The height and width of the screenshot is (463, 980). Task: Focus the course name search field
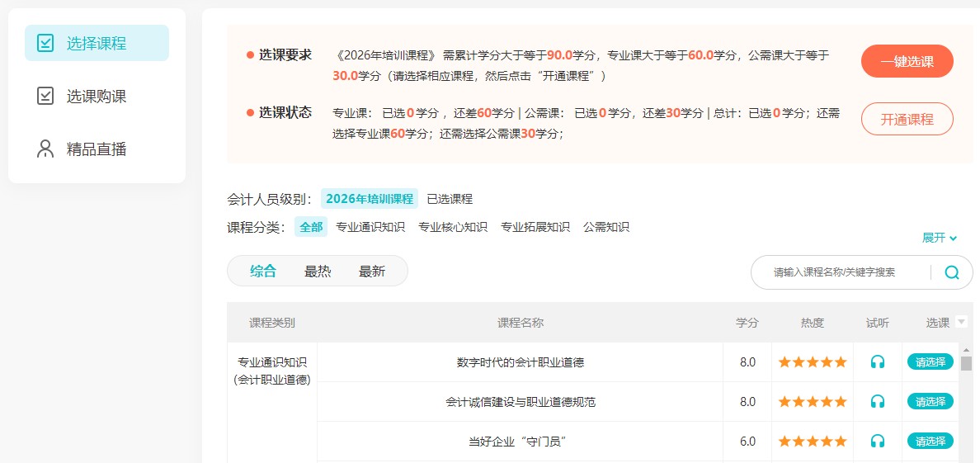[841, 272]
